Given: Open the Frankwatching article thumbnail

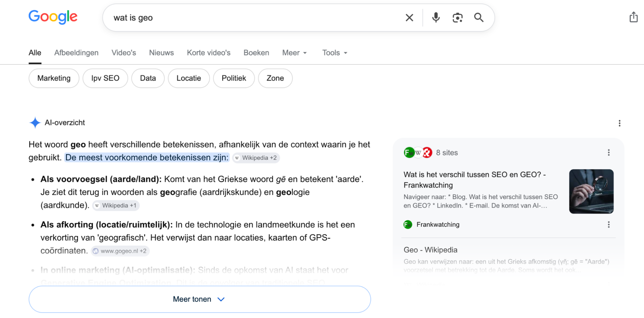Looking at the screenshot, I should tap(591, 191).
